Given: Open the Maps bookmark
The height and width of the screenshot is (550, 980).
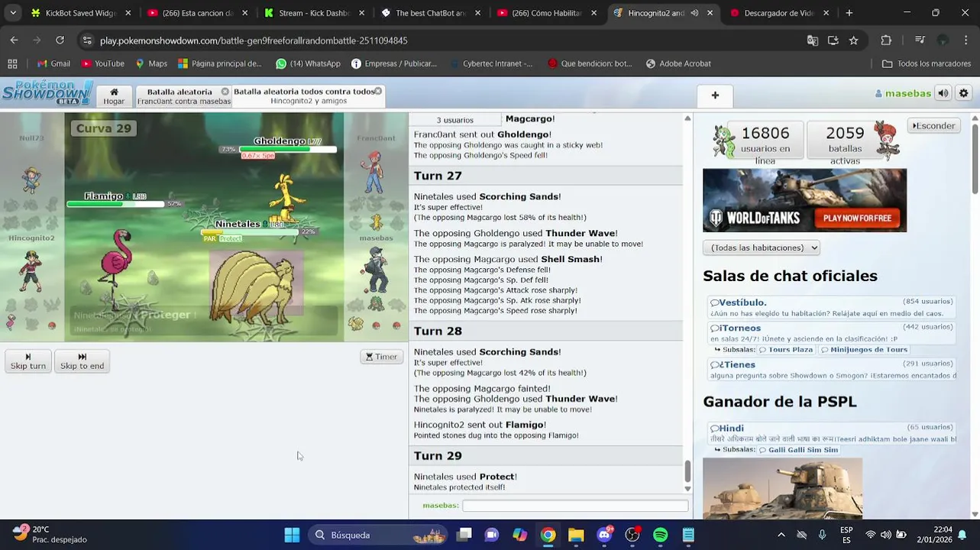Looking at the screenshot, I should point(151,63).
